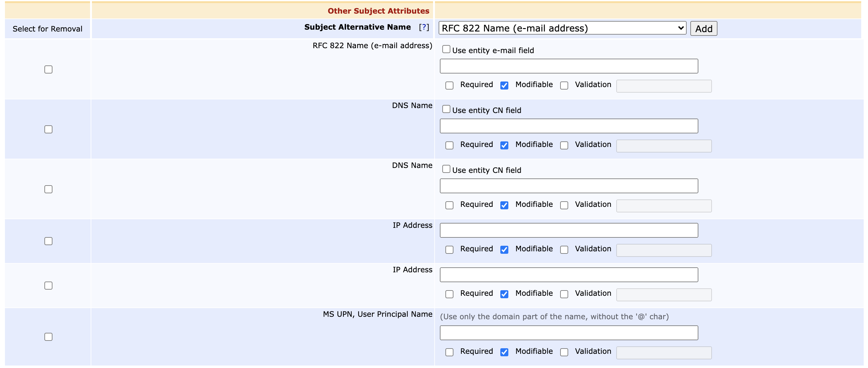Click the first DNS Name text field
Viewport: 868px width, 368px height.
coord(568,126)
